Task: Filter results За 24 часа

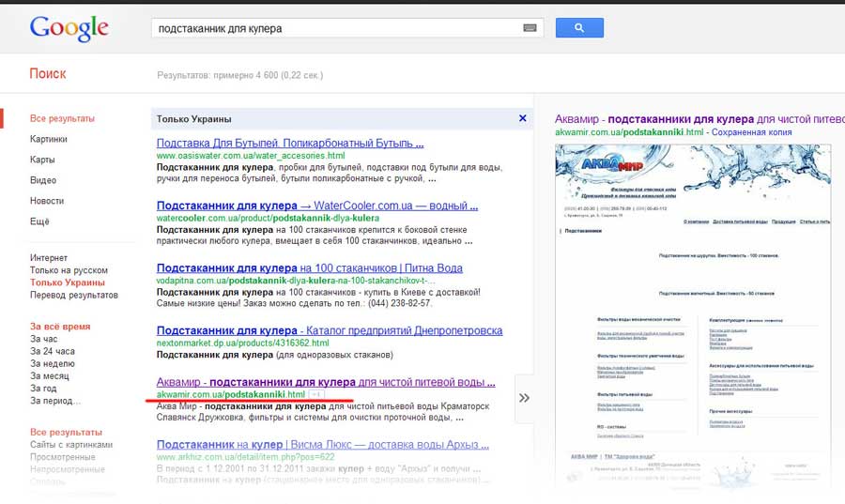Action: click(53, 351)
